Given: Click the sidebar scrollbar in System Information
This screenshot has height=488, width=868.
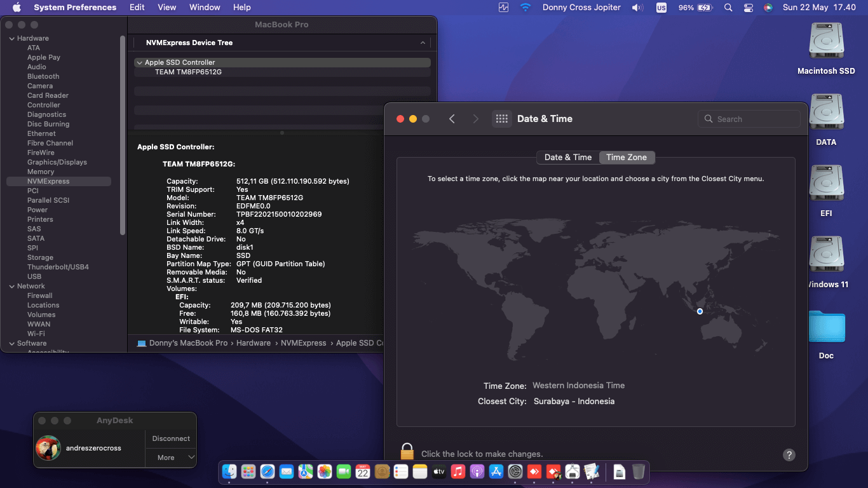Looking at the screenshot, I should (123, 135).
